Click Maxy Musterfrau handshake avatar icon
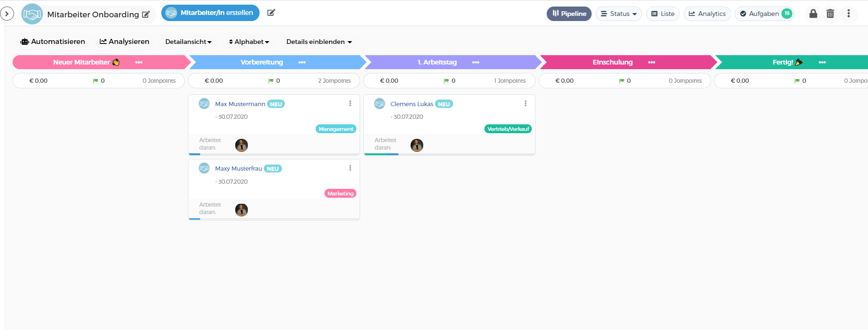 [204, 168]
